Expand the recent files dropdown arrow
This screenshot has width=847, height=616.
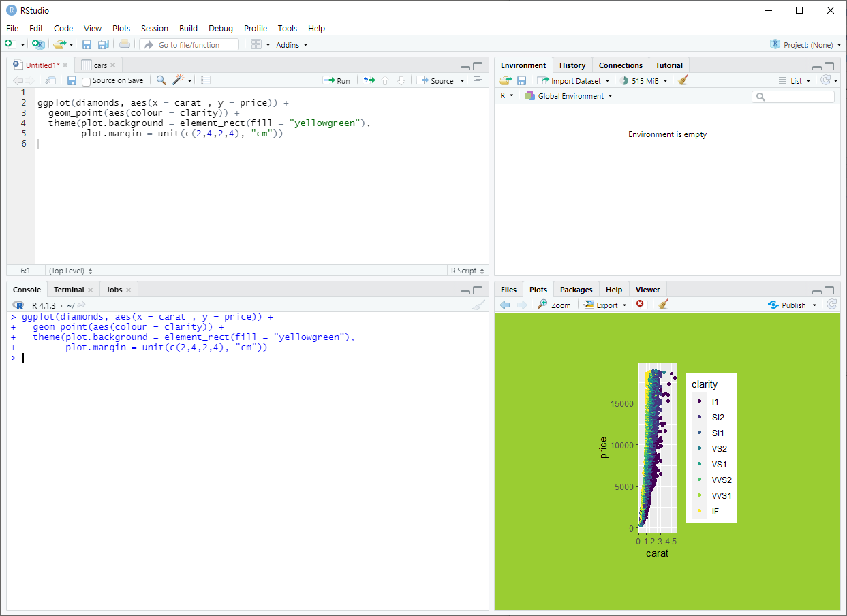pyautogui.click(x=71, y=45)
